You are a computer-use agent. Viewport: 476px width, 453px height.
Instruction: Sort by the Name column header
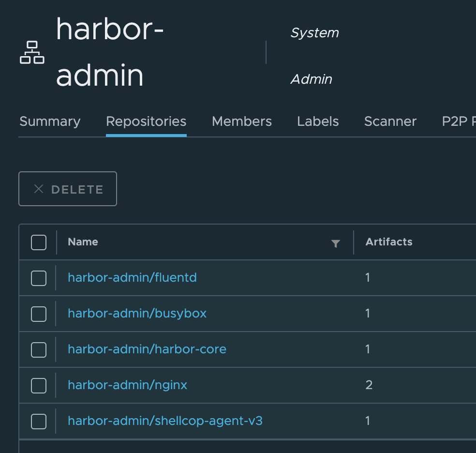pyautogui.click(x=83, y=242)
